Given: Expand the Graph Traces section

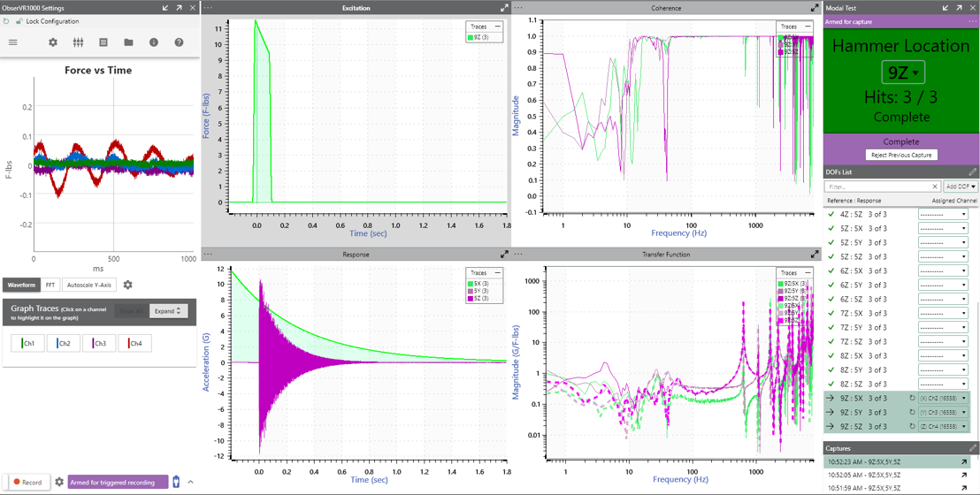Looking at the screenshot, I should point(167,311).
